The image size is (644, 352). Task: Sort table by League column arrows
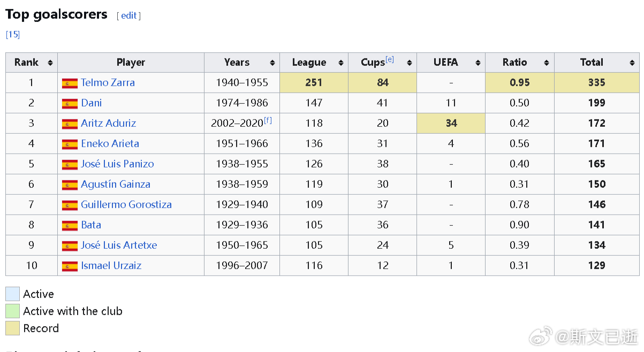(341, 63)
